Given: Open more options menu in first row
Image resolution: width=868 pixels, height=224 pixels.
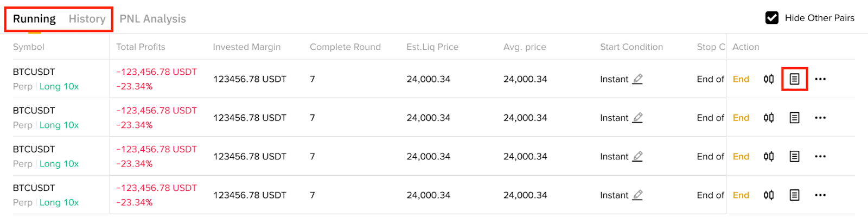Looking at the screenshot, I should click(x=820, y=79).
